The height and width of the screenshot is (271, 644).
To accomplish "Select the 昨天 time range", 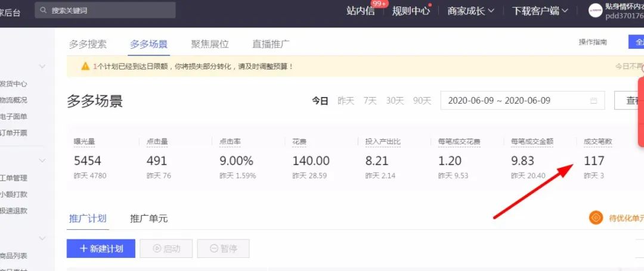I will point(346,101).
